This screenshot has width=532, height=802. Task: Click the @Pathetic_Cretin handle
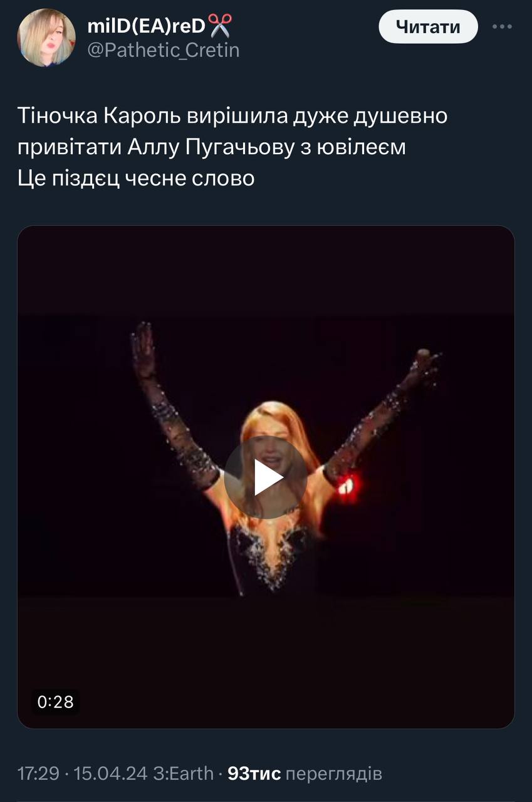(163, 50)
